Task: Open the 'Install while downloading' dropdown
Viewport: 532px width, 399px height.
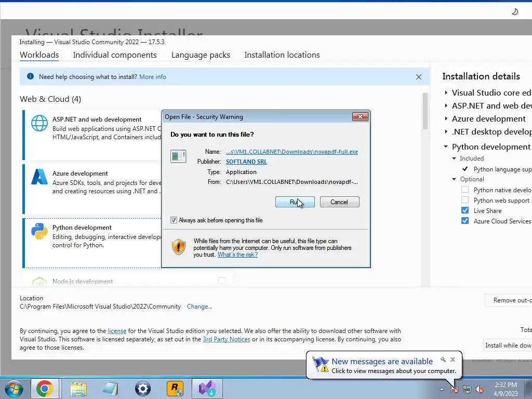Action: (508, 345)
